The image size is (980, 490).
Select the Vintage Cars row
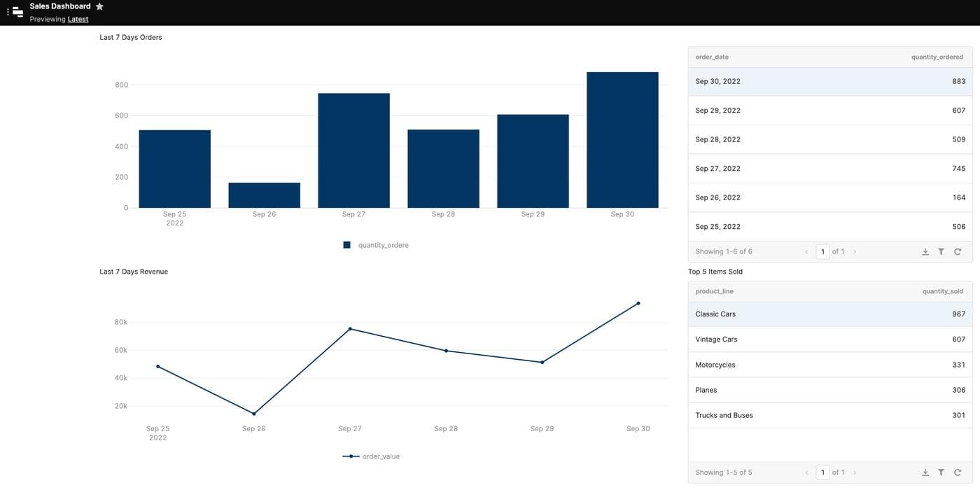(829, 339)
